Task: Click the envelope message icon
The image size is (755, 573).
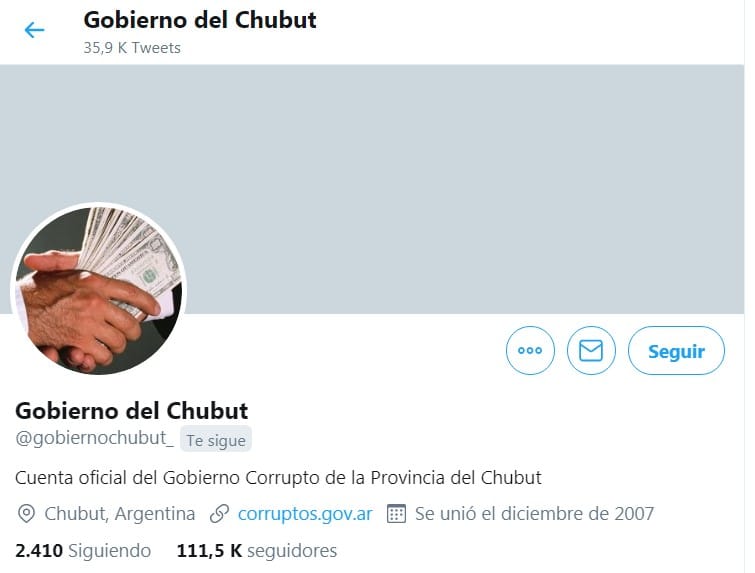Action: point(591,351)
